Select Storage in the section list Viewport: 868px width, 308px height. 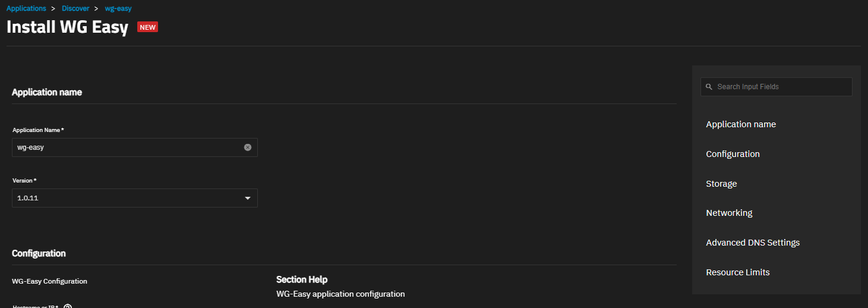(x=721, y=184)
